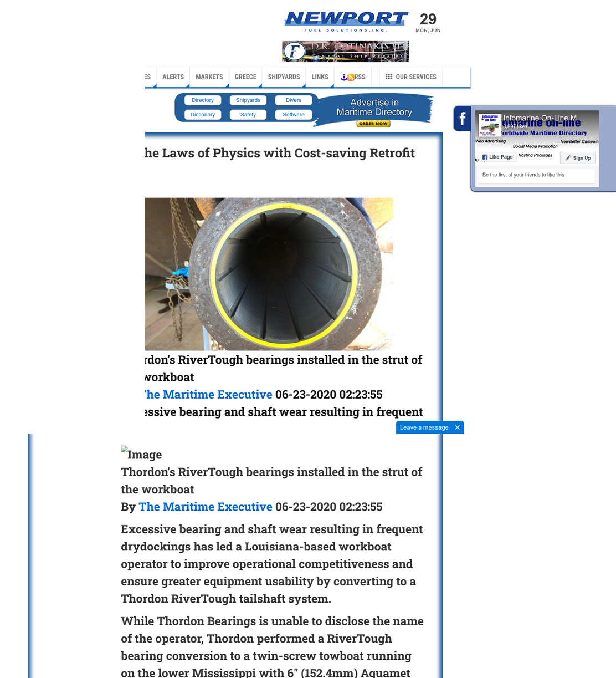616x678 pixels.
Task: Click the Facebook Like Page button
Action: pos(497,157)
